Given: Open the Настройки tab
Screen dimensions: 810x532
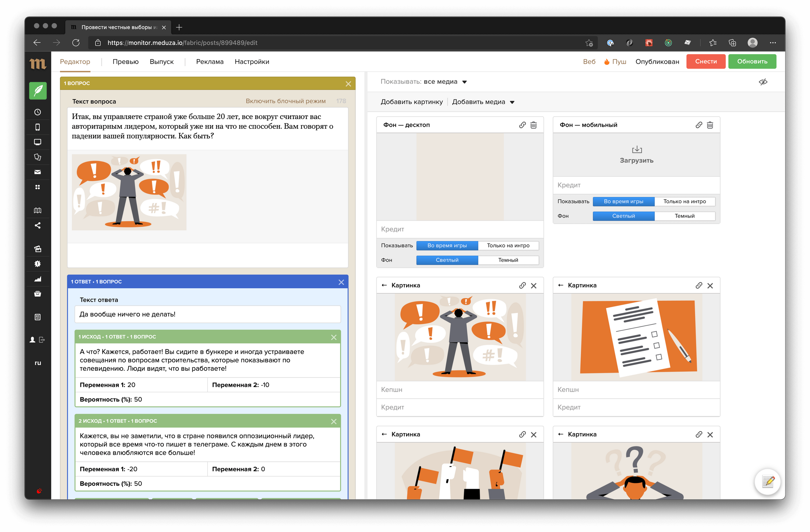Looking at the screenshot, I should click(x=252, y=62).
